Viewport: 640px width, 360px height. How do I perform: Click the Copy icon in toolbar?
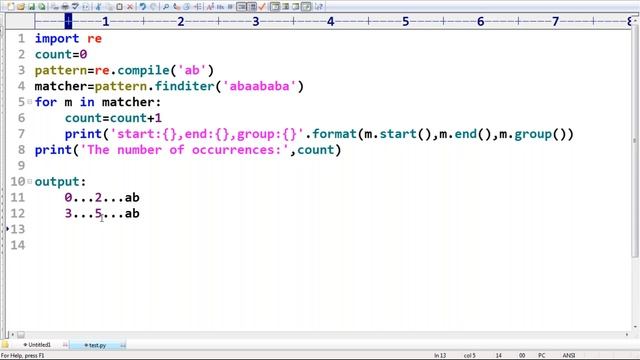click(109, 7)
